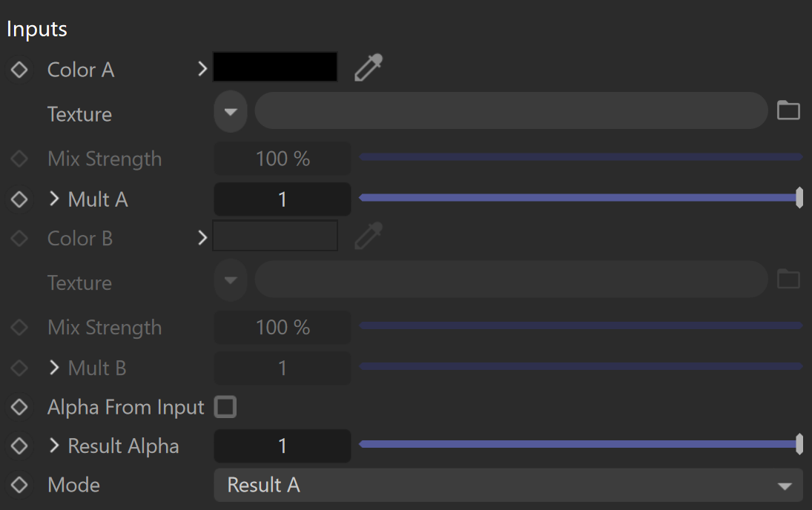Enable the Alpha From Input checkbox
The width and height of the screenshot is (812, 510).
pos(225,407)
